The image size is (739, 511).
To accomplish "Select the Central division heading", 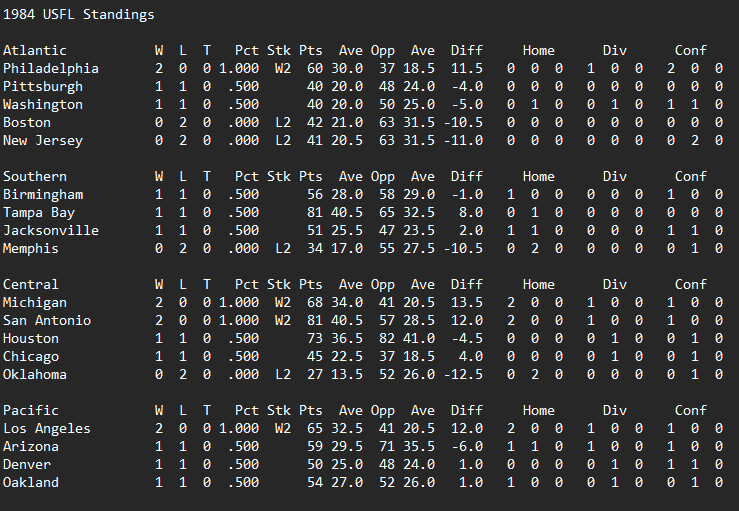I will pyautogui.click(x=31, y=285).
